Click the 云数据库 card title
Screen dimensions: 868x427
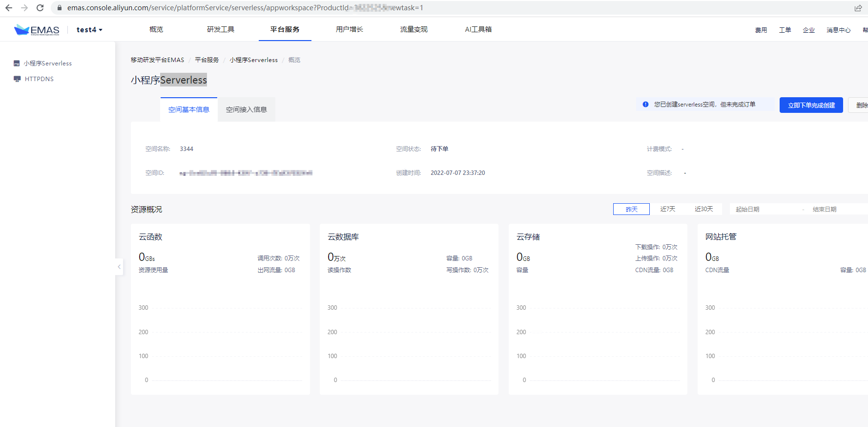pos(343,237)
